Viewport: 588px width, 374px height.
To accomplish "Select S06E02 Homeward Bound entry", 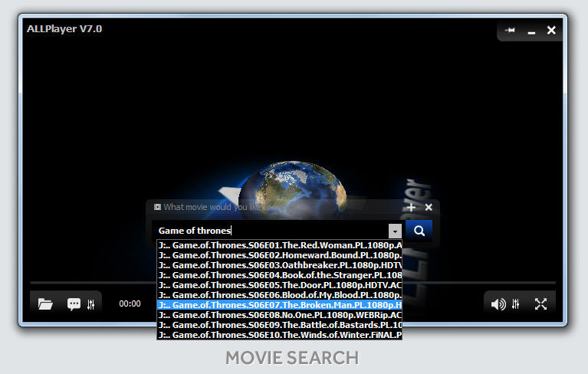I will (279, 255).
